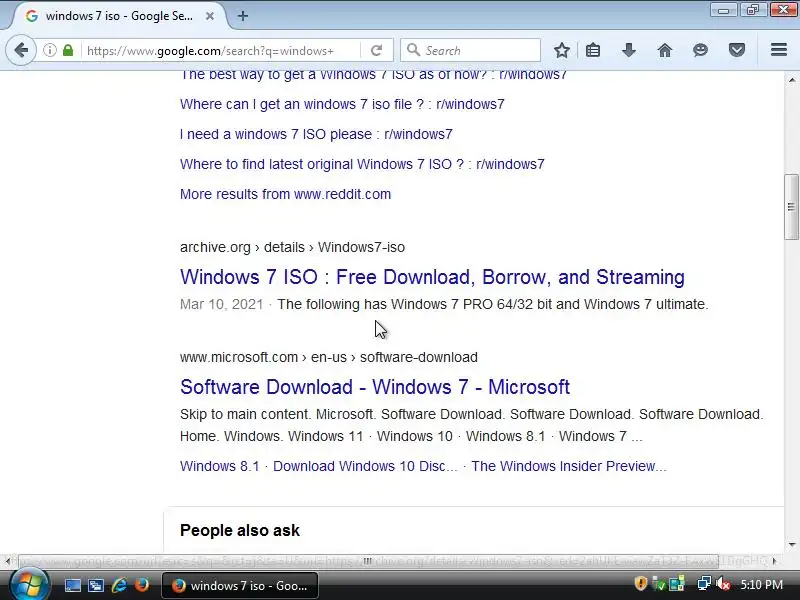Click the horizontal scrollbar left arrow
Image resolution: width=800 pixels, height=600 pixels.
coord(8,561)
